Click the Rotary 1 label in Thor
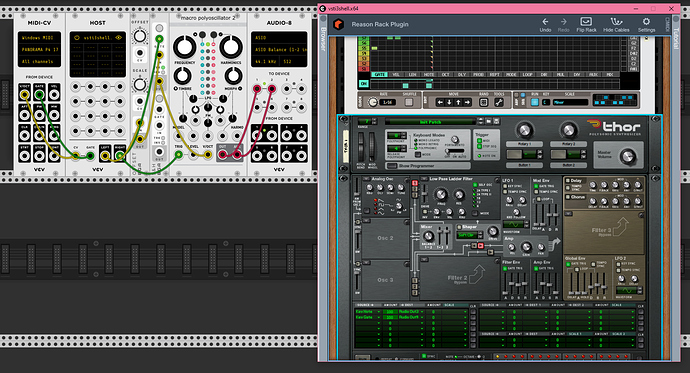This screenshot has width=690, height=373. [x=524, y=144]
